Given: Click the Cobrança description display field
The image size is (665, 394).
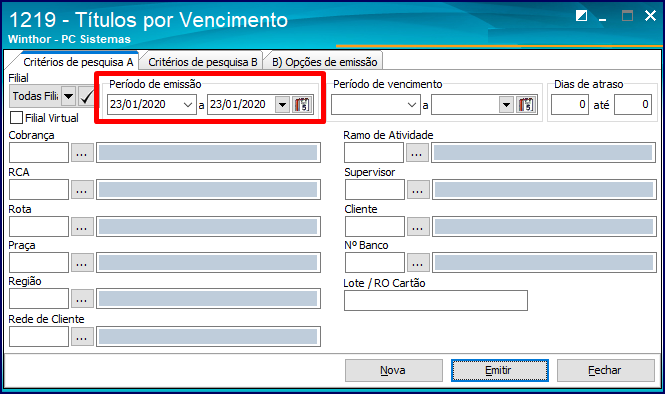Looking at the screenshot, I should pyautogui.click(x=208, y=153).
